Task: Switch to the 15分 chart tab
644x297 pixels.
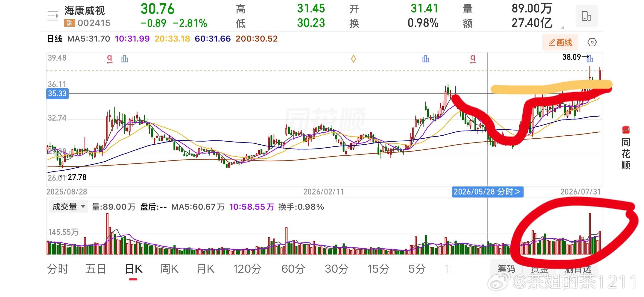Action: 378,269
